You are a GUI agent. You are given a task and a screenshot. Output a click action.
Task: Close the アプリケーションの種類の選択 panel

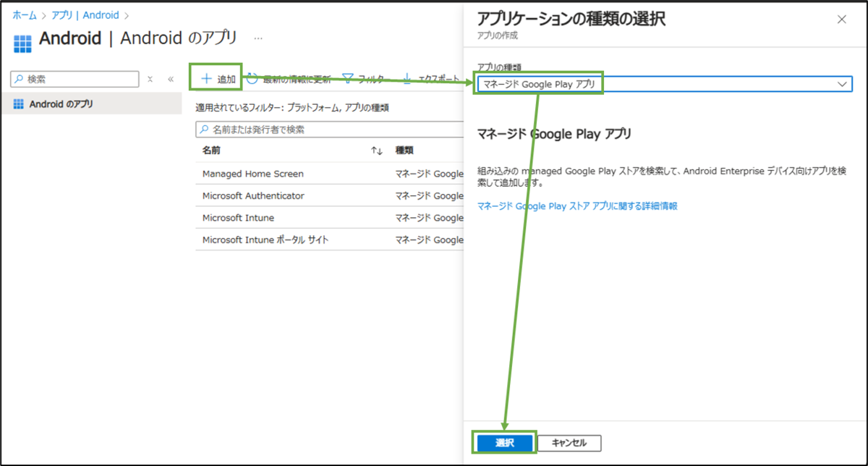[841, 20]
